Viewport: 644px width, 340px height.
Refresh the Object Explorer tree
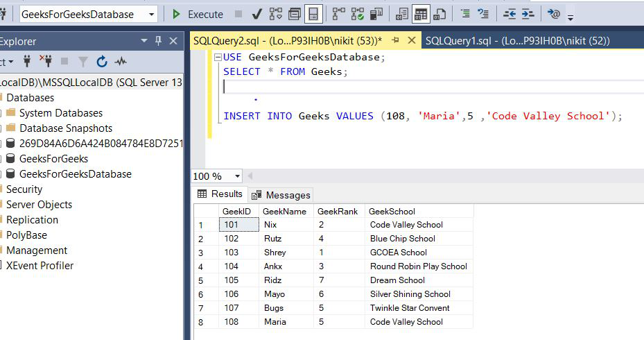102,62
